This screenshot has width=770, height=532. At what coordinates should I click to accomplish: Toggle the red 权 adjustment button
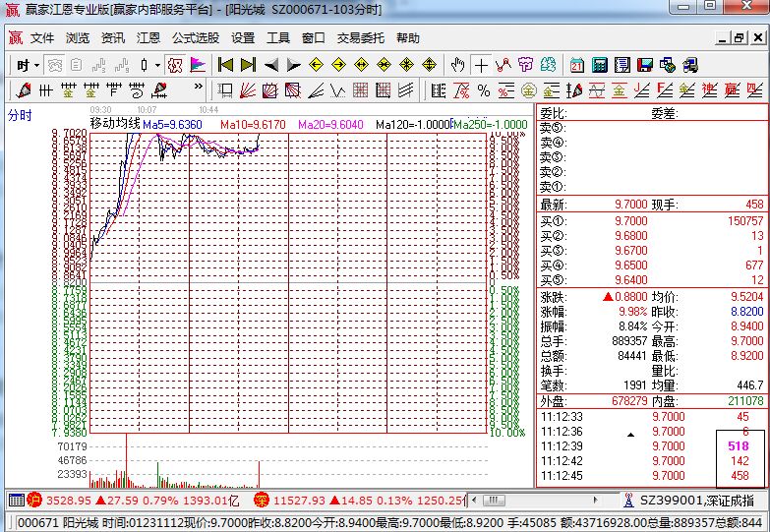click(174, 65)
